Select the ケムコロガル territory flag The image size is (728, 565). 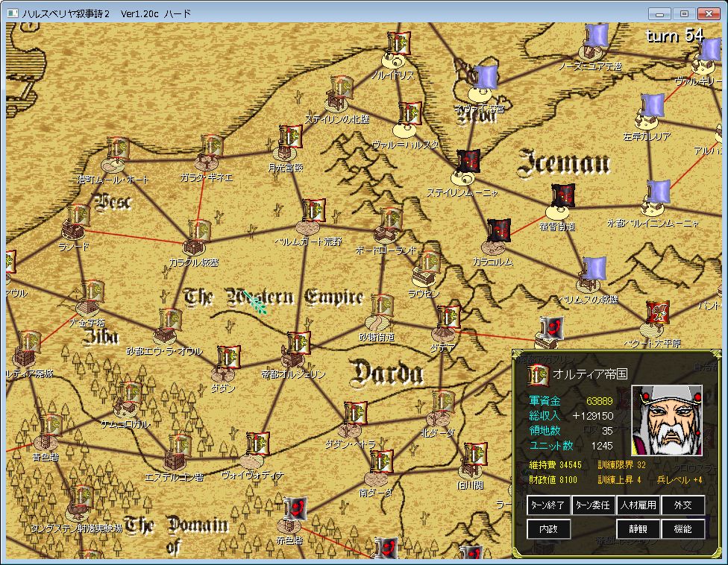pyautogui.click(x=131, y=393)
